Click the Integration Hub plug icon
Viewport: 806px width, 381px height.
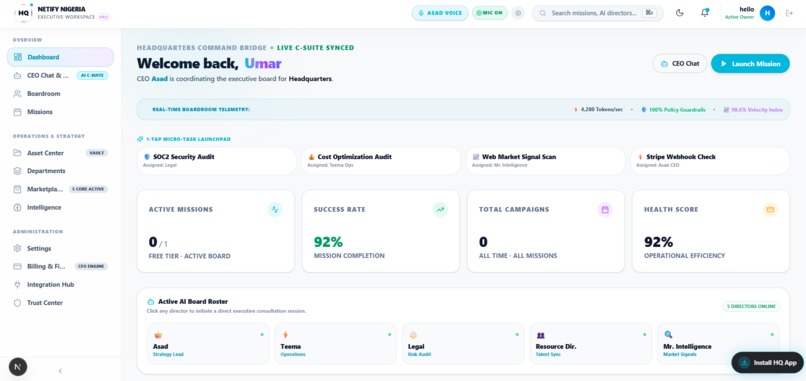pos(17,284)
